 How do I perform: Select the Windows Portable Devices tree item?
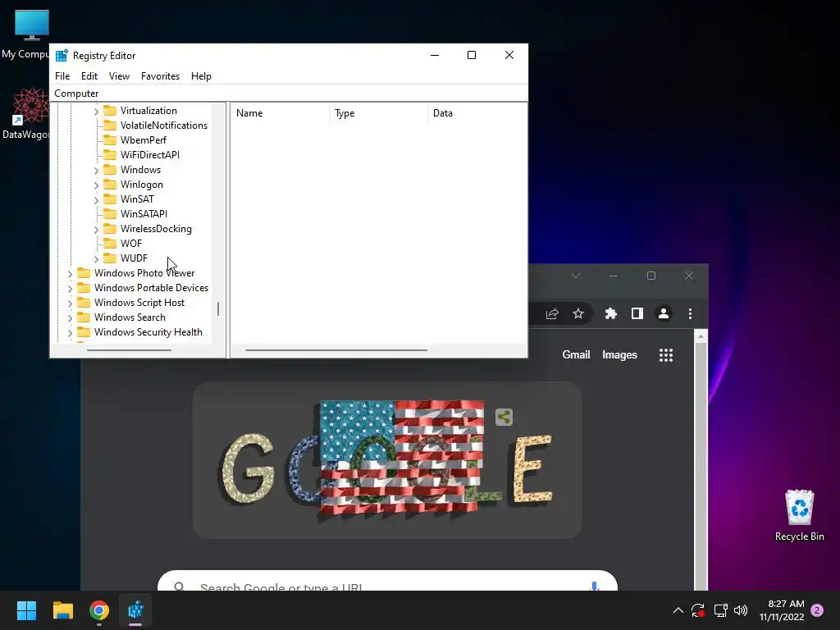coord(151,288)
